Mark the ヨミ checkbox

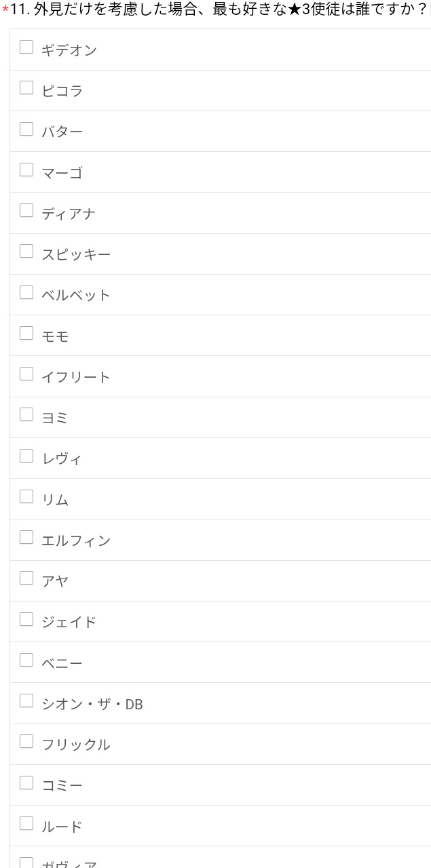click(x=26, y=415)
